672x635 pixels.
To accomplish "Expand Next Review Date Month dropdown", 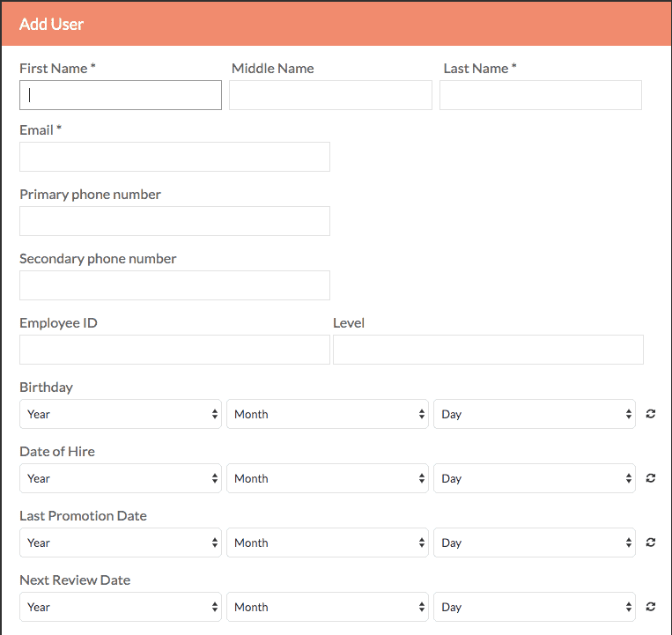I will (328, 607).
